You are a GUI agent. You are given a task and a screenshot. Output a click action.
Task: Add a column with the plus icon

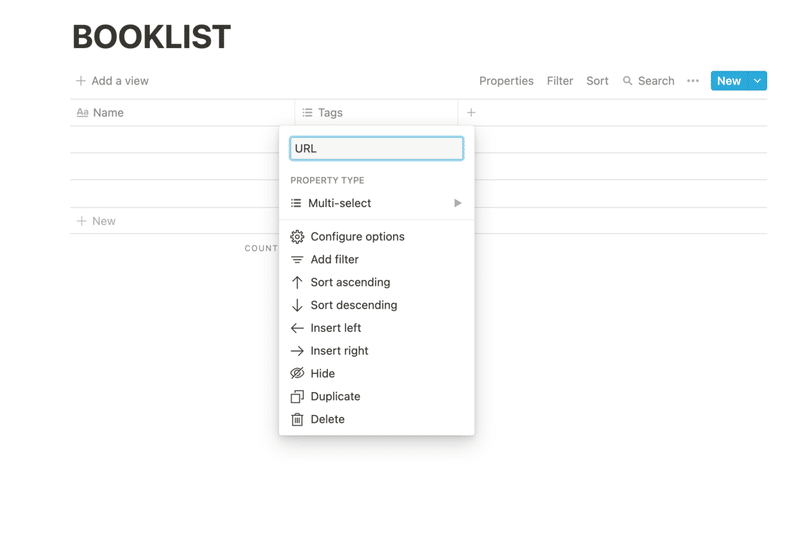click(x=471, y=113)
